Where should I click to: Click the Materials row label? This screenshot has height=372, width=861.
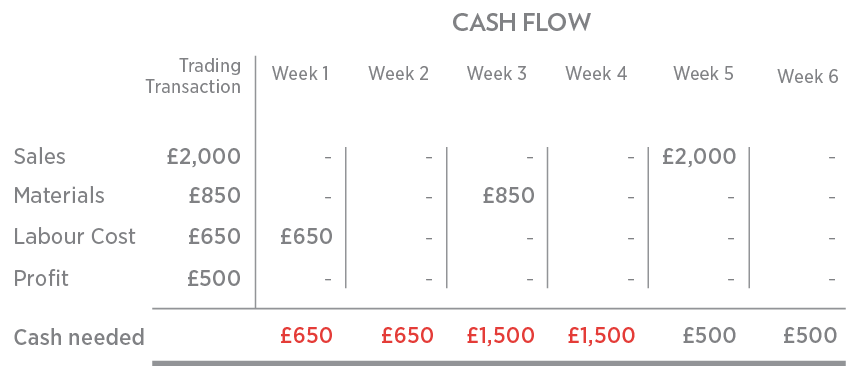[59, 196]
